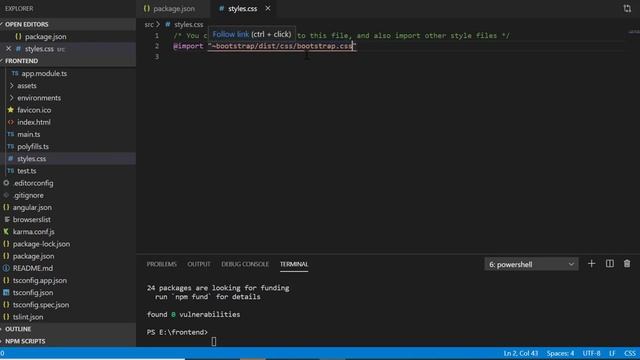Open polyfills.ts file
Image resolution: width=640 pixels, height=360 pixels.
pyautogui.click(x=33, y=147)
